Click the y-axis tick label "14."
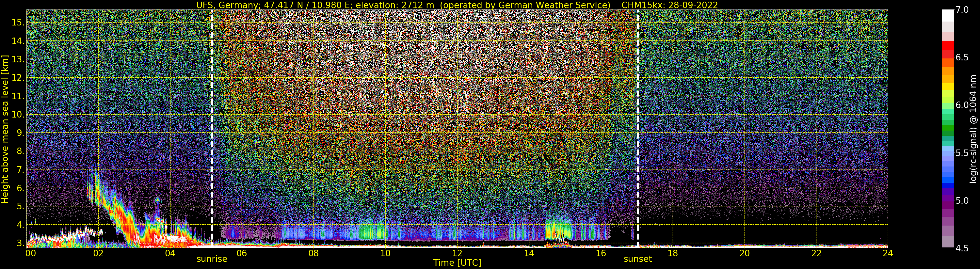 click(x=18, y=41)
